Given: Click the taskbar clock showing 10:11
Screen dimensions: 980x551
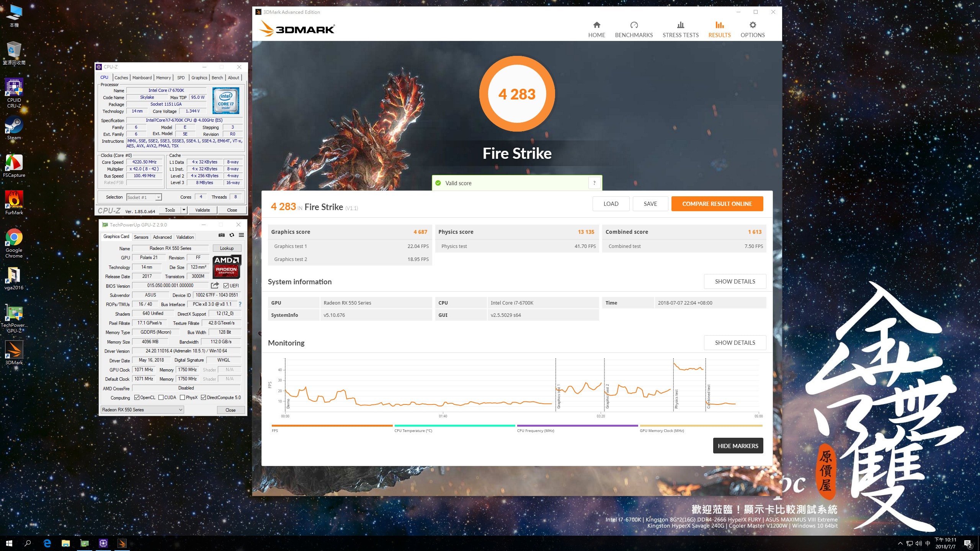Looking at the screenshot, I should (x=946, y=543).
